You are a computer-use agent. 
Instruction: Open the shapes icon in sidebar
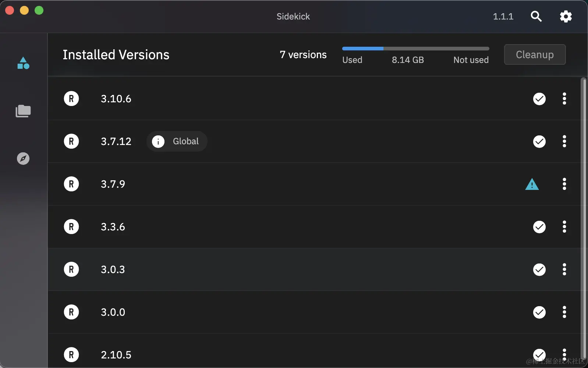coord(23,63)
